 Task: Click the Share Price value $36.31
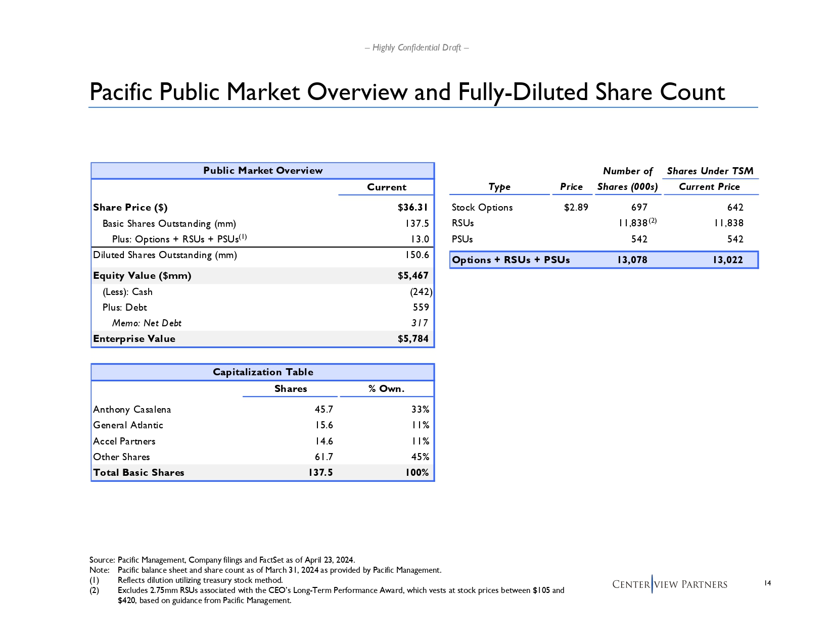[412, 208]
